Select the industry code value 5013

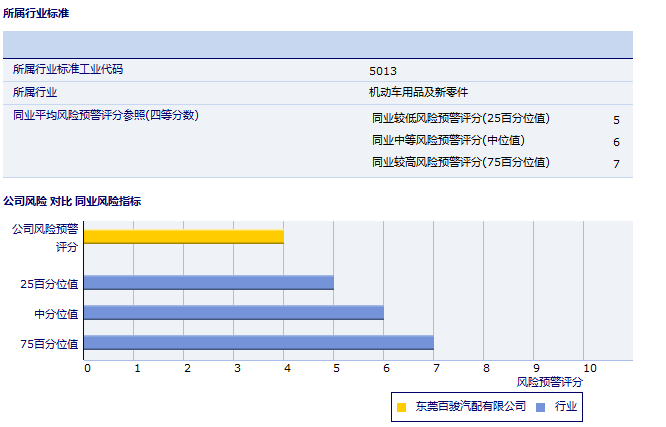pyautogui.click(x=383, y=71)
